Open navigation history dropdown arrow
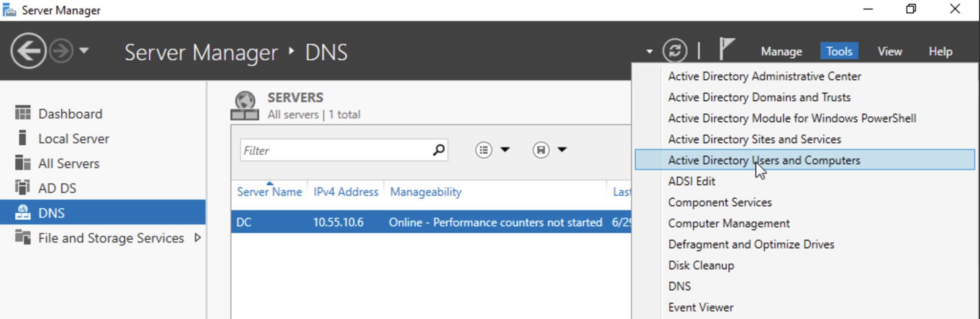 tap(84, 50)
